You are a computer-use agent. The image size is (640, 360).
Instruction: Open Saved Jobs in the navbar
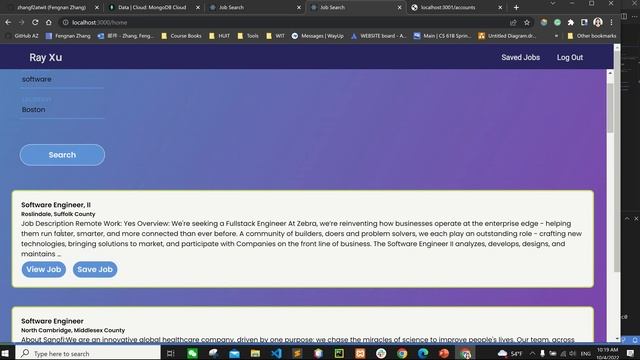(x=520, y=58)
